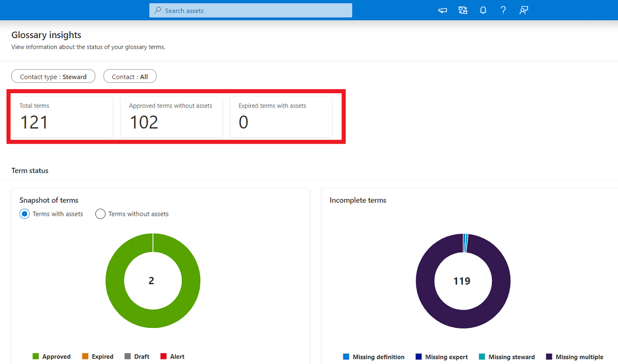Click the search magnifier icon
Image resolution: width=618 pixels, height=364 pixels.
pos(157,10)
